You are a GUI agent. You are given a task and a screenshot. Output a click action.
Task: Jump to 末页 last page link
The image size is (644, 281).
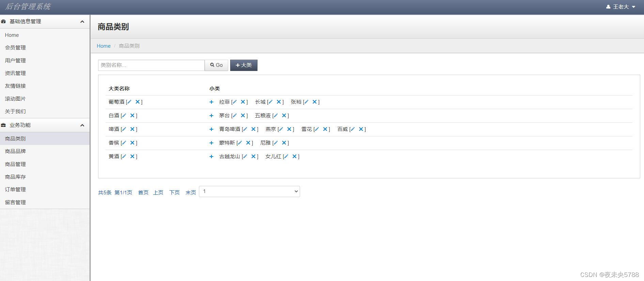[x=191, y=193]
